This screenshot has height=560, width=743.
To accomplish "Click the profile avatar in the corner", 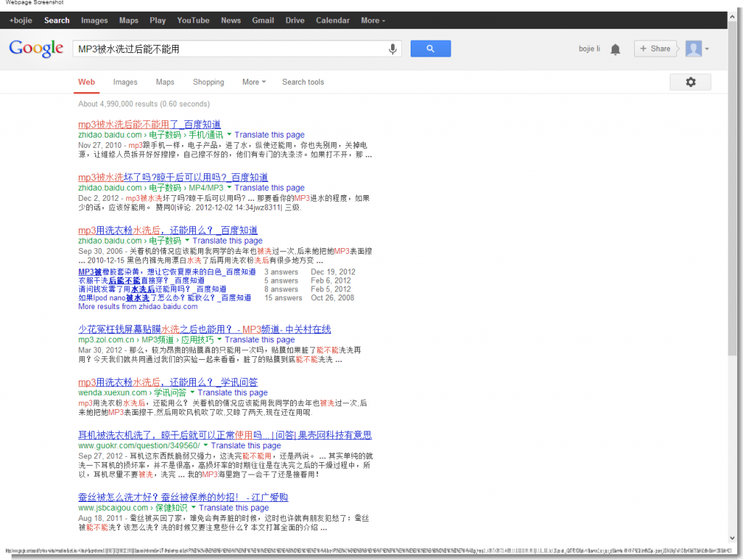I will click(x=694, y=49).
